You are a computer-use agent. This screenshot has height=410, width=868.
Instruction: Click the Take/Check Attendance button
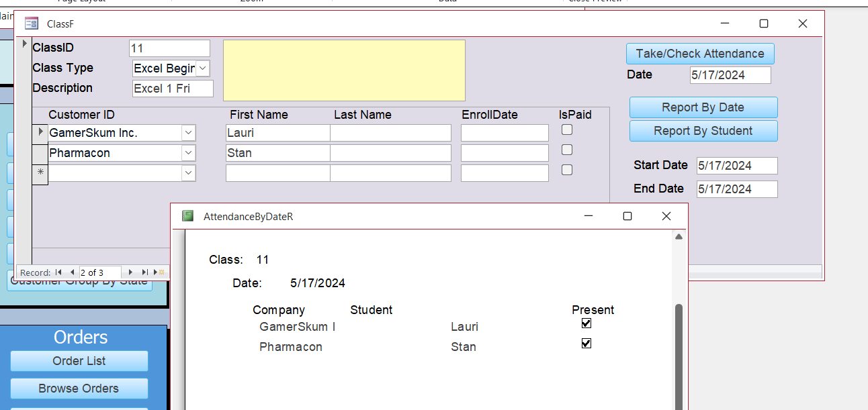tap(700, 54)
